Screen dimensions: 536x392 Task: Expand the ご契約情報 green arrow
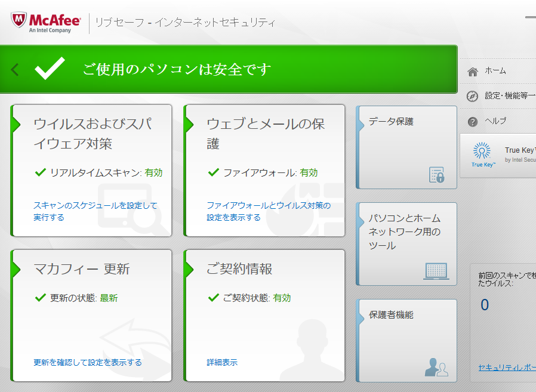click(x=189, y=270)
